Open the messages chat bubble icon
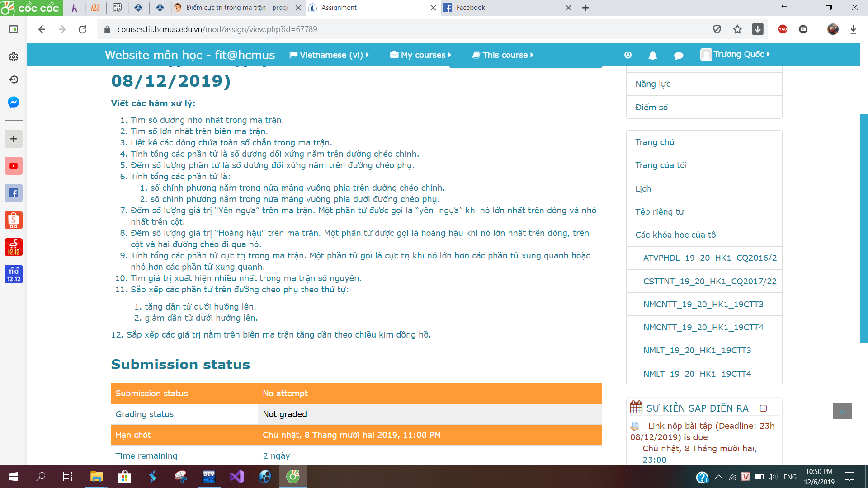 point(678,56)
